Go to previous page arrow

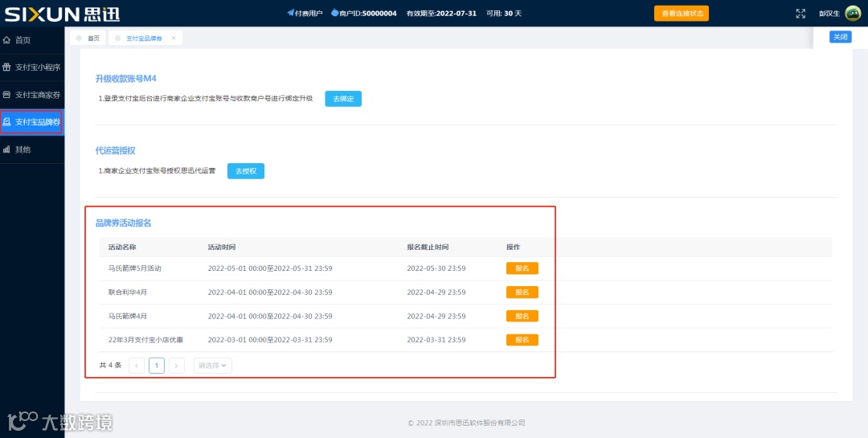tap(137, 366)
